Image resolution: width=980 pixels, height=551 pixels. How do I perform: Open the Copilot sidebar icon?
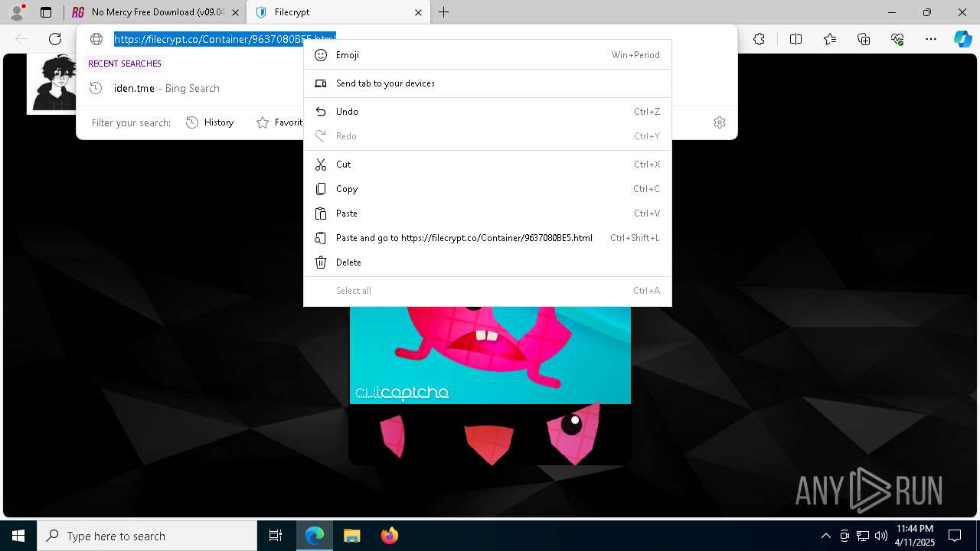tap(962, 39)
